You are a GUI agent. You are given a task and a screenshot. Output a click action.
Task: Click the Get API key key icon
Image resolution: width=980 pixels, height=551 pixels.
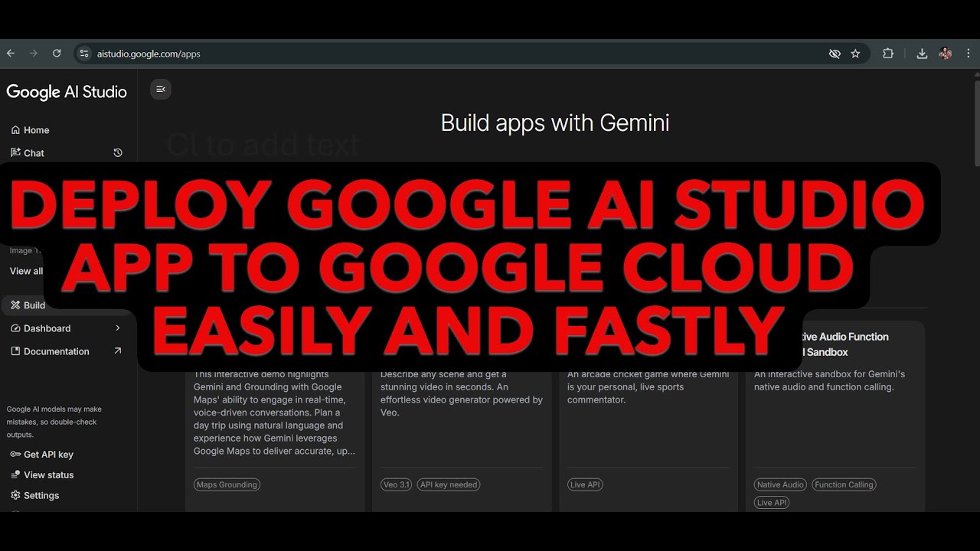(x=15, y=455)
